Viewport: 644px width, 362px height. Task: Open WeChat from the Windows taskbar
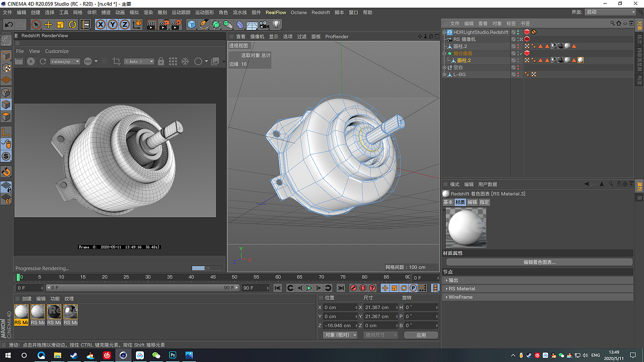pos(156,355)
